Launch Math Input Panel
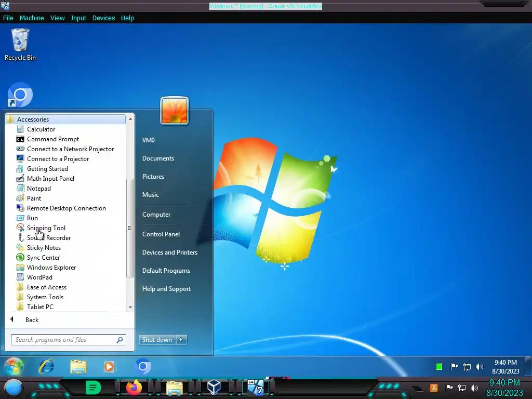Image resolution: width=532 pixels, height=399 pixels. [50, 179]
